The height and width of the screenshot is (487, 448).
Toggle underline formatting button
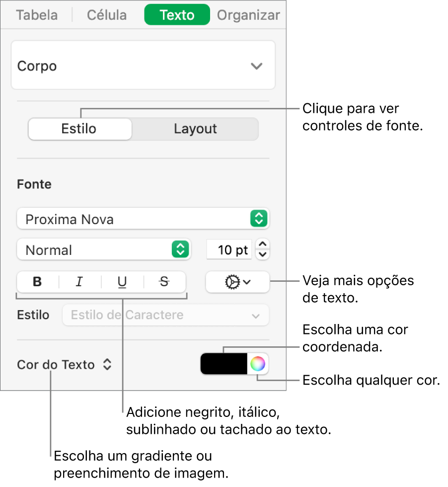122,282
